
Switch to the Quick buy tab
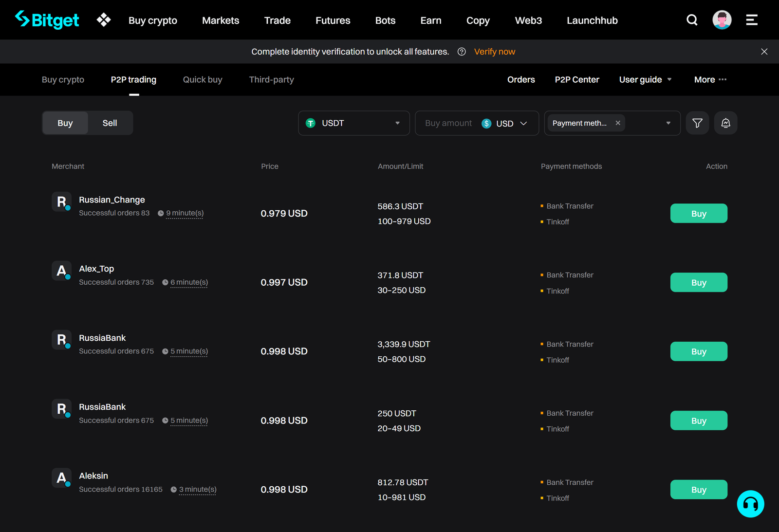click(202, 79)
